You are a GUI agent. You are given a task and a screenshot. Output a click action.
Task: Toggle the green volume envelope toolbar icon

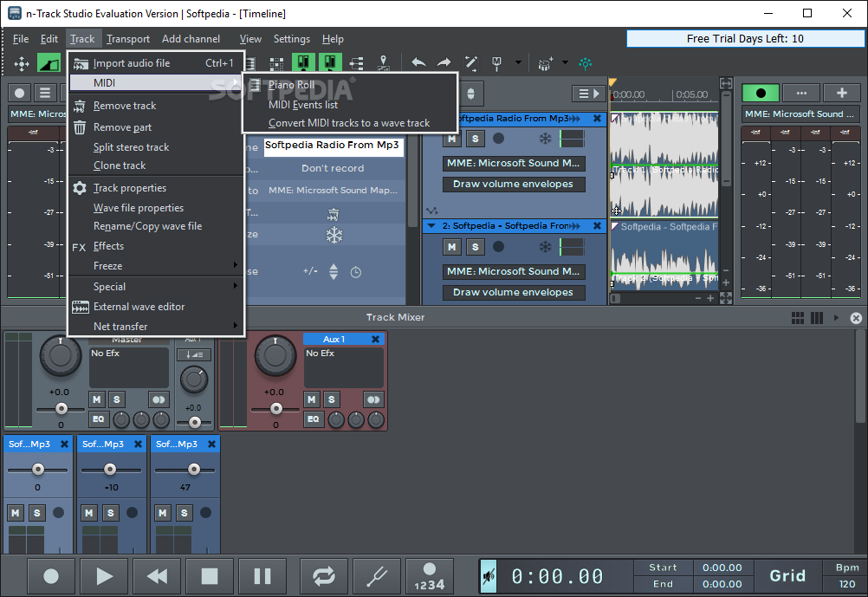[49, 64]
